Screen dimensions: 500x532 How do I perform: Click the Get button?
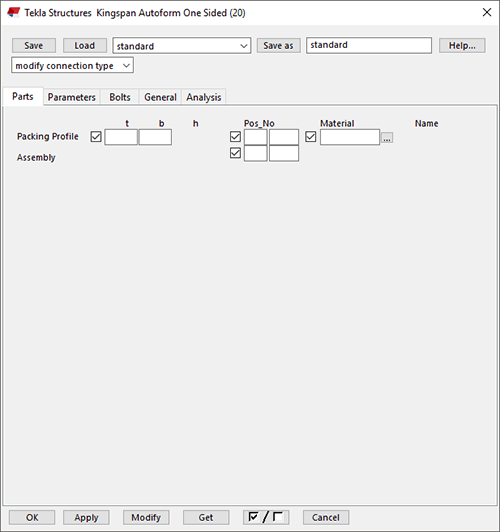pyautogui.click(x=206, y=517)
